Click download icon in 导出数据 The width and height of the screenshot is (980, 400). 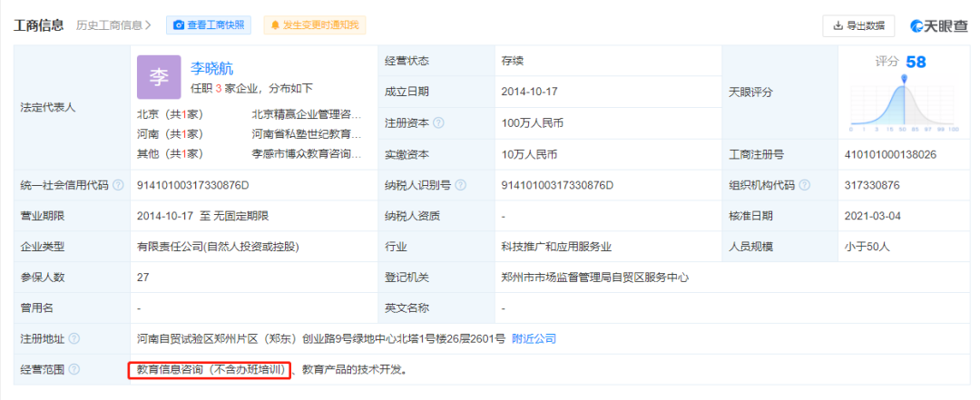point(838,25)
